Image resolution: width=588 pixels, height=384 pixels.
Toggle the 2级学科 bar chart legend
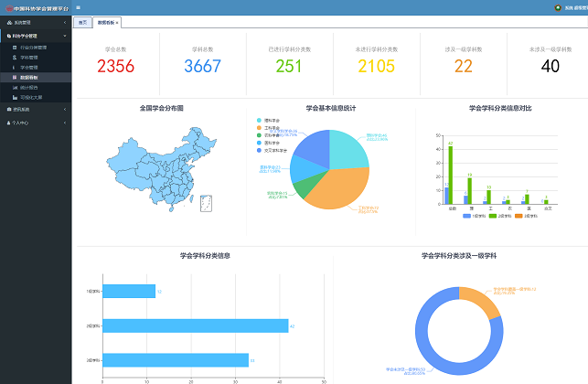500,216
